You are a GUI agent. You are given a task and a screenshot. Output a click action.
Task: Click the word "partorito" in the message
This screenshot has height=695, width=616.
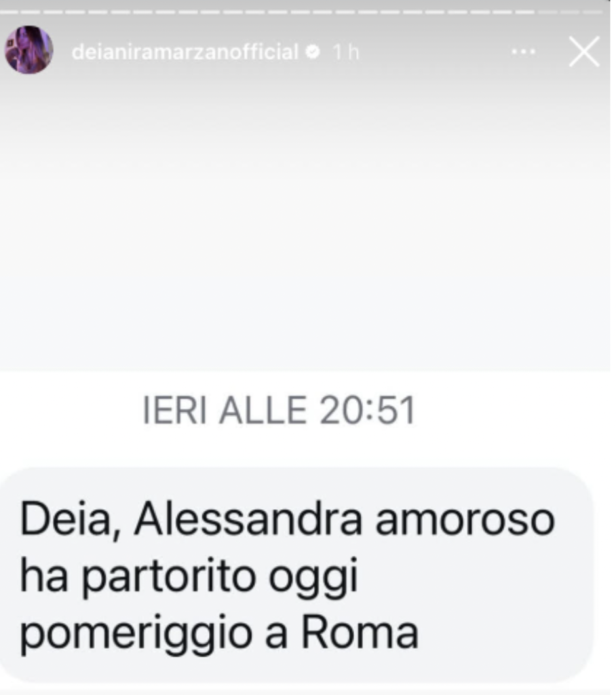[x=170, y=577]
